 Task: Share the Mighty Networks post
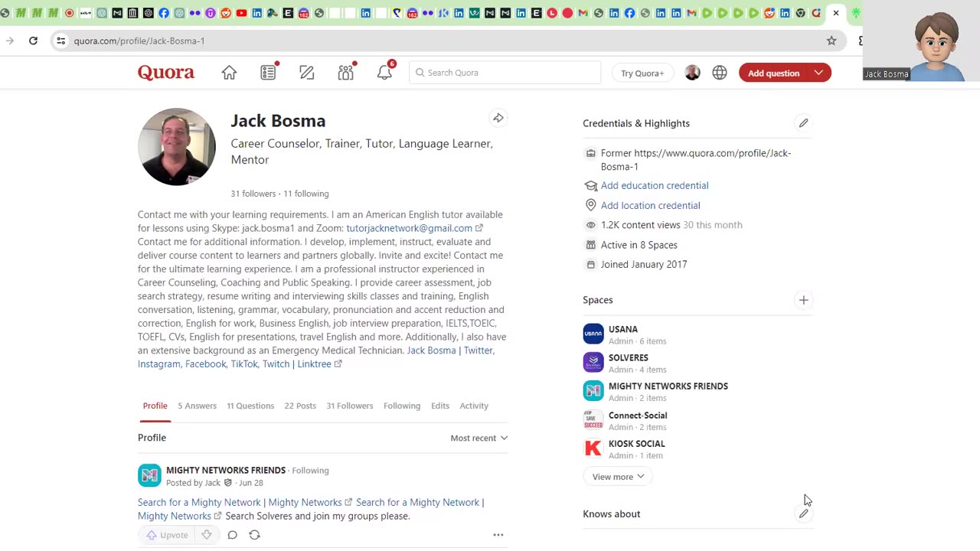point(255,535)
